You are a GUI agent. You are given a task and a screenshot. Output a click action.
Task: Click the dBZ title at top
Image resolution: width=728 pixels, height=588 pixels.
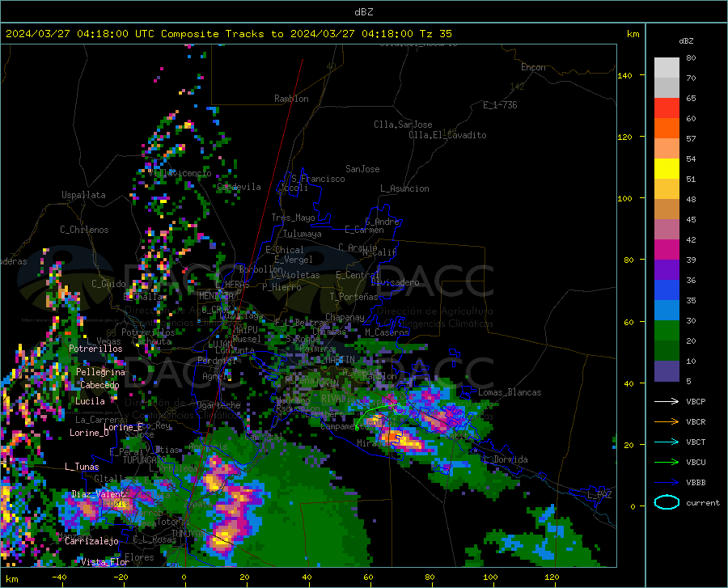[x=363, y=12]
